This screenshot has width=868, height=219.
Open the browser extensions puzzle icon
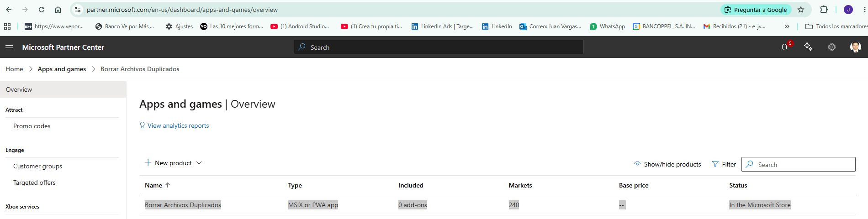pos(824,10)
